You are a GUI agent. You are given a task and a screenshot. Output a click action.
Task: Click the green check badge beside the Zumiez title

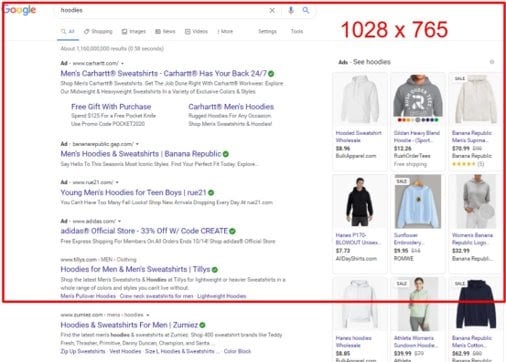click(x=202, y=325)
